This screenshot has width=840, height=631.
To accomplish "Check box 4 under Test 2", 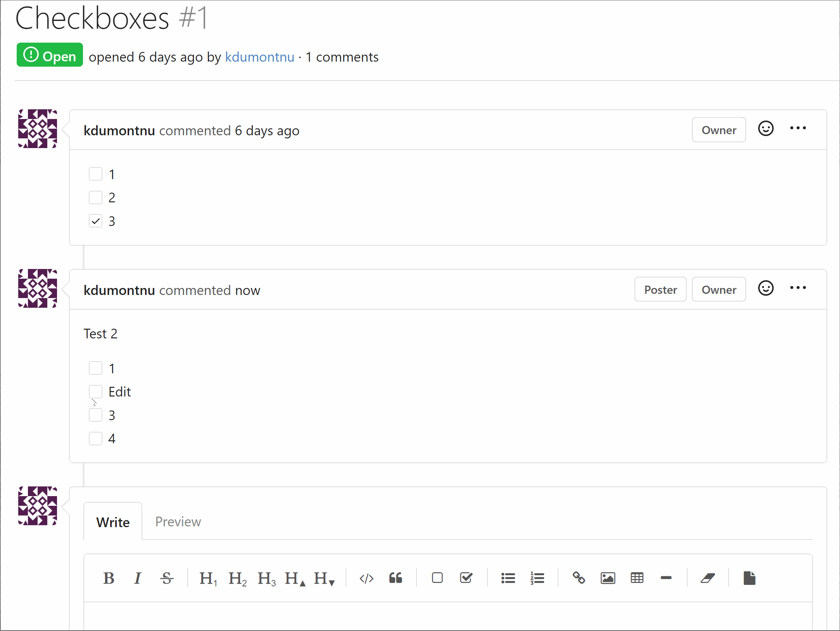I will [x=95, y=438].
